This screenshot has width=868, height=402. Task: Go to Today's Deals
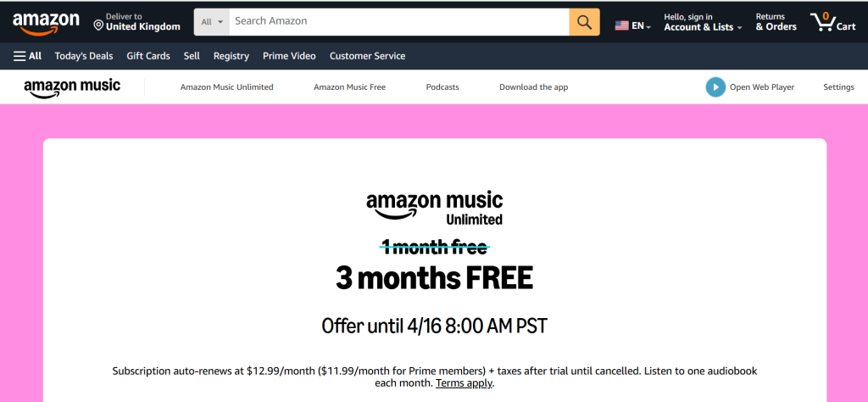pyautogui.click(x=84, y=56)
